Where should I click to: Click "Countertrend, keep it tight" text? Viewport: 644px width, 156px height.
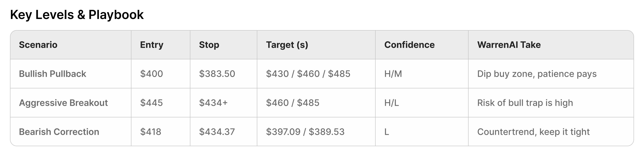533,132
